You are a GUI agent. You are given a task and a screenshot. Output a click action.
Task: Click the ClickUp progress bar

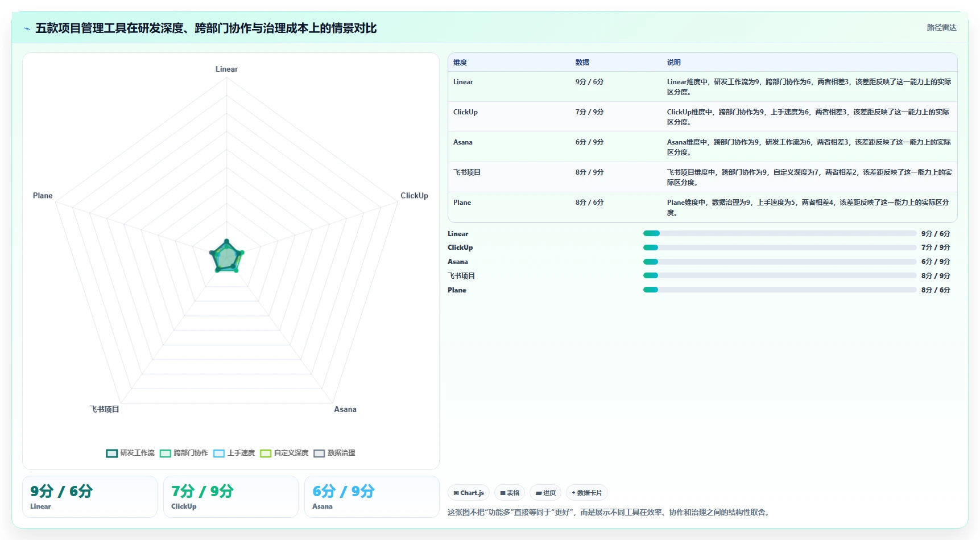780,248
